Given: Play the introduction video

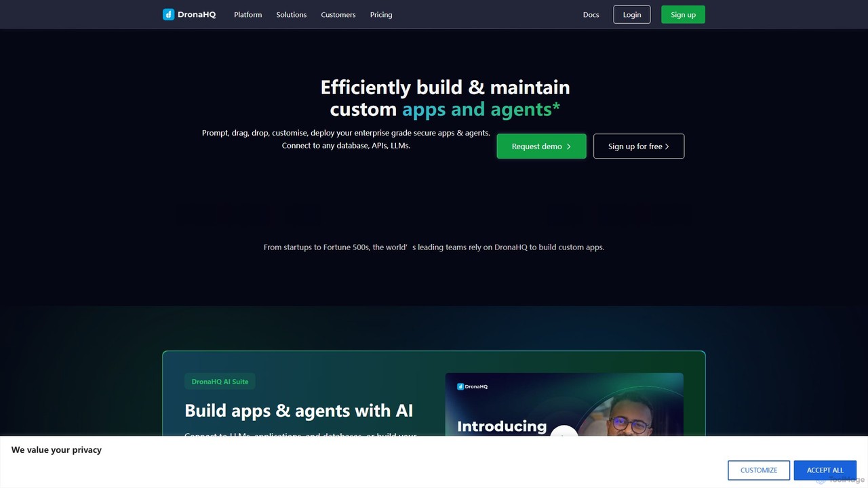Looking at the screenshot, I should [x=564, y=431].
